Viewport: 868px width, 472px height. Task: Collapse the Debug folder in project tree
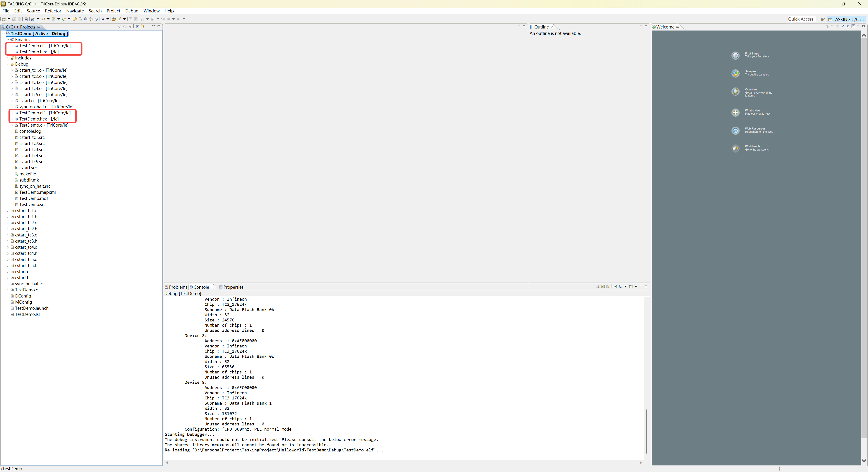(8, 64)
